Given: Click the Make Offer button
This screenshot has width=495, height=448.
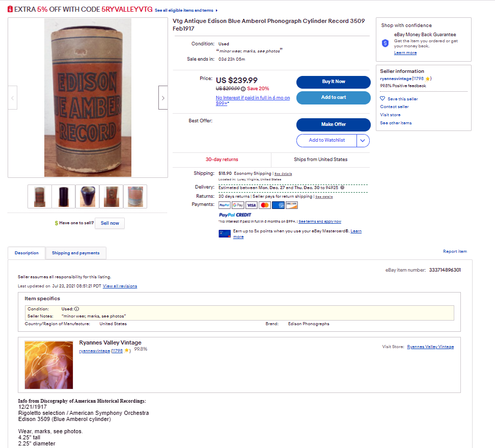Looking at the screenshot, I should (334, 124).
